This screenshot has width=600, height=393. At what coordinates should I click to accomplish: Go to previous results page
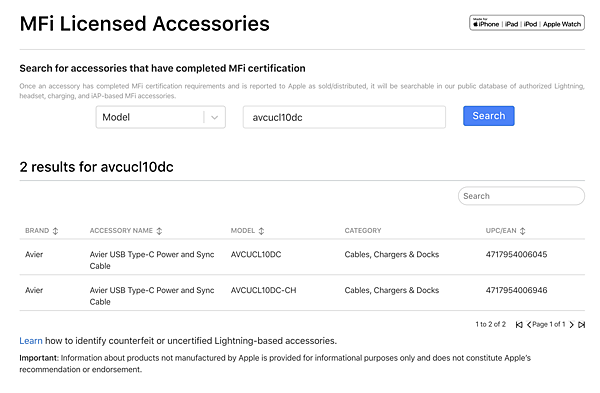coord(529,325)
